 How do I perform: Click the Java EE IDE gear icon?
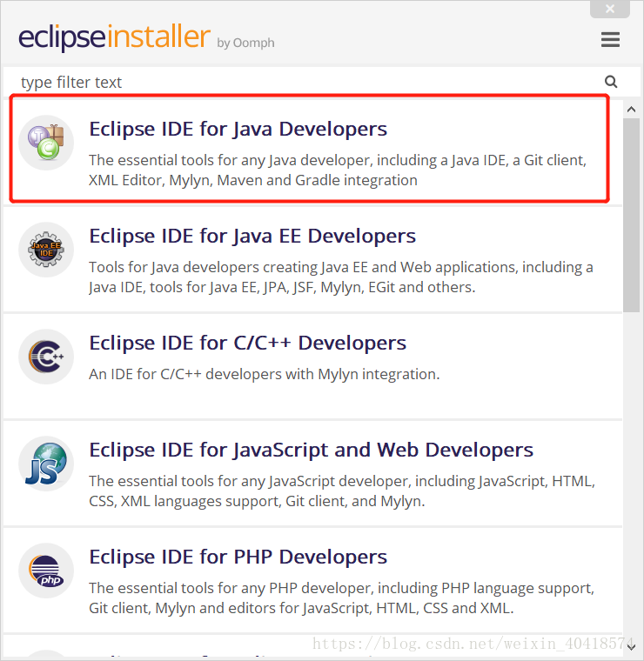(x=46, y=250)
